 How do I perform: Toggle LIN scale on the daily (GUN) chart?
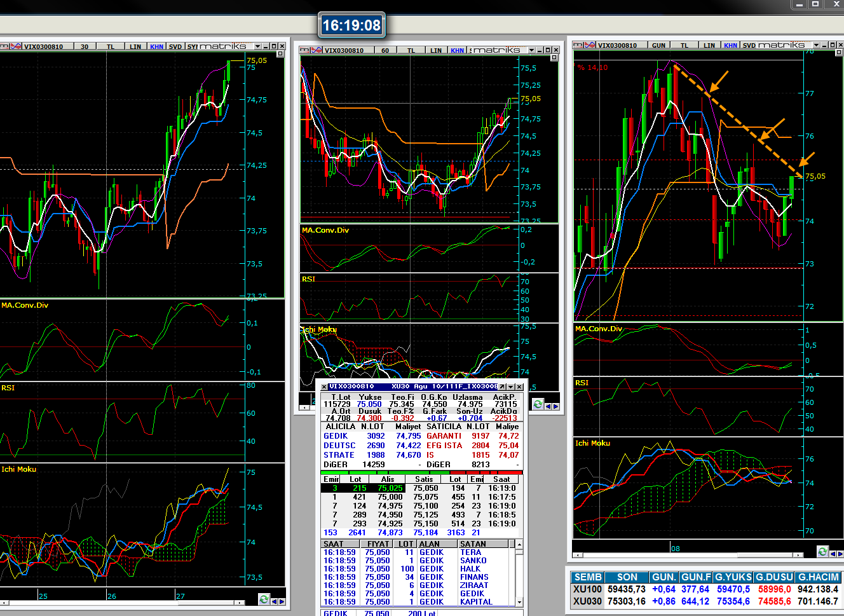tap(709, 45)
